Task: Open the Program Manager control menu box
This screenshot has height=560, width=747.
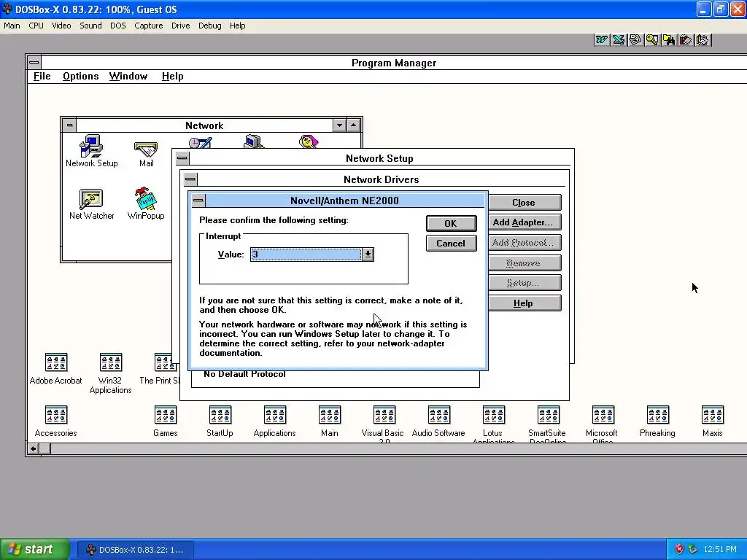Action: click(x=34, y=63)
